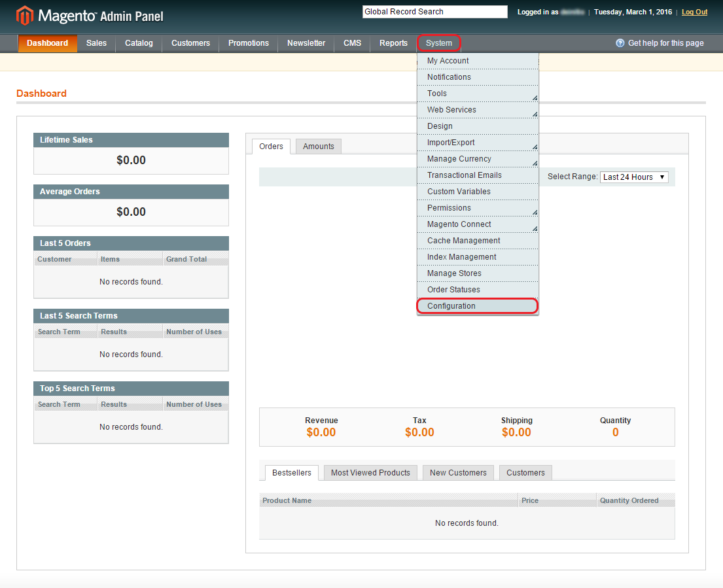Click the Top 5 Search Terms header

pos(131,389)
